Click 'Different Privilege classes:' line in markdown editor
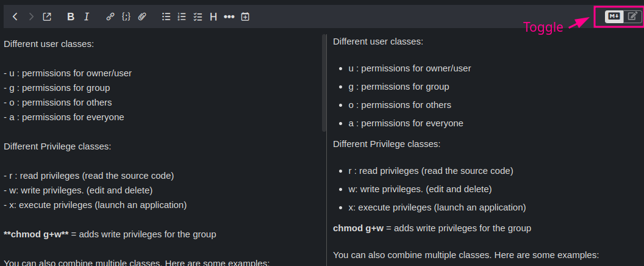The image size is (644, 266). coord(57,146)
